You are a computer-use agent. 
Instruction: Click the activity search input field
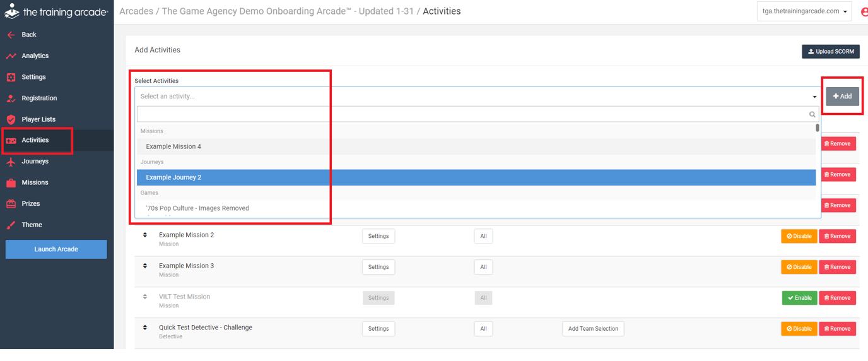point(472,114)
